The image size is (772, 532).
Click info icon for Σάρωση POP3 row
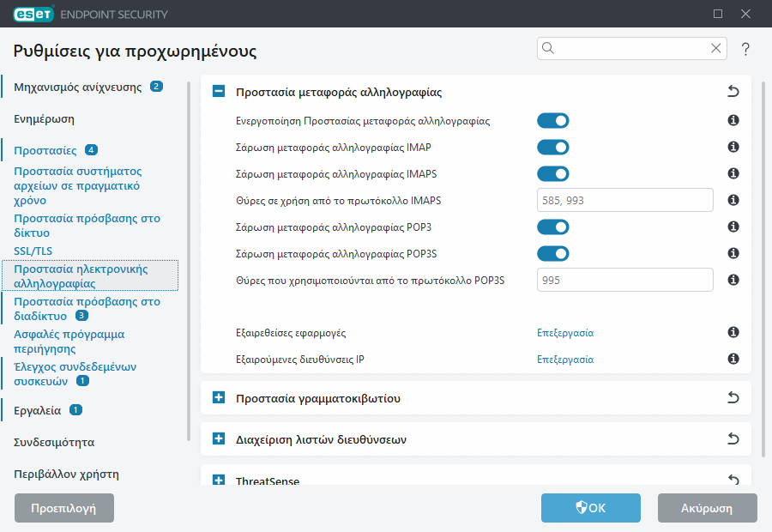click(x=733, y=227)
